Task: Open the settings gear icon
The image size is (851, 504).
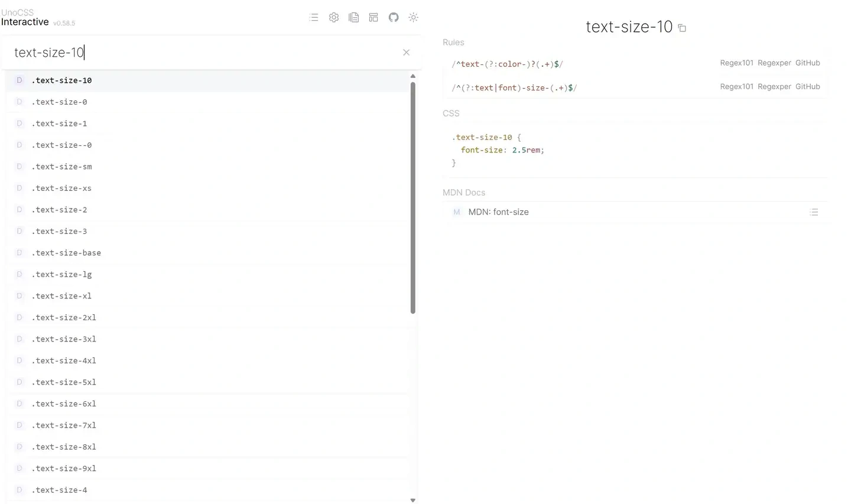Action: 334,18
